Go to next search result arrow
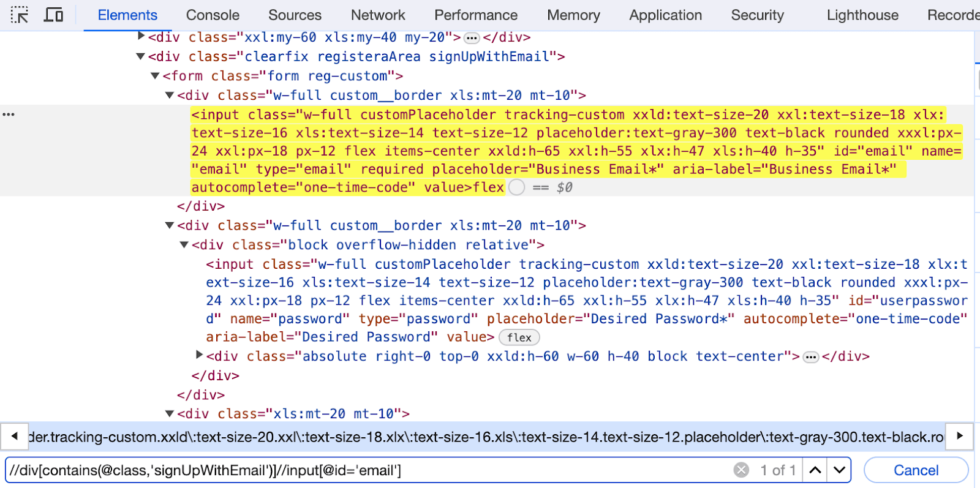The width and height of the screenshot is (980, 488). 839,470
